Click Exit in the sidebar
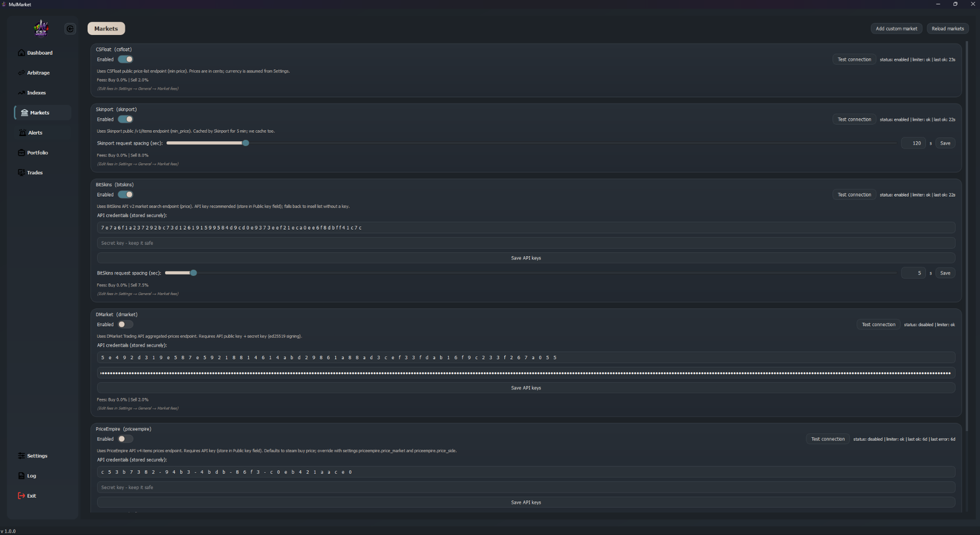Screen dimensions: 980x535 pos(28,496)
